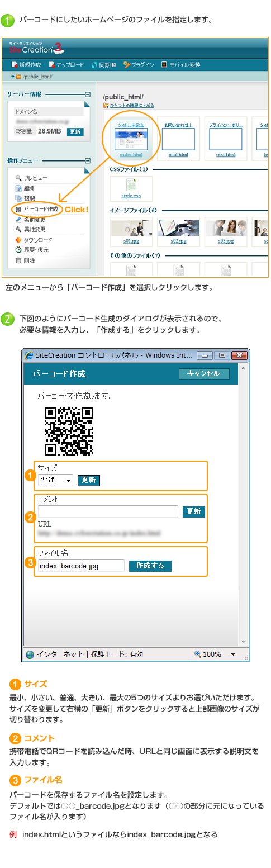
Task: Click the 編集 edit icon
Action: 18,188
